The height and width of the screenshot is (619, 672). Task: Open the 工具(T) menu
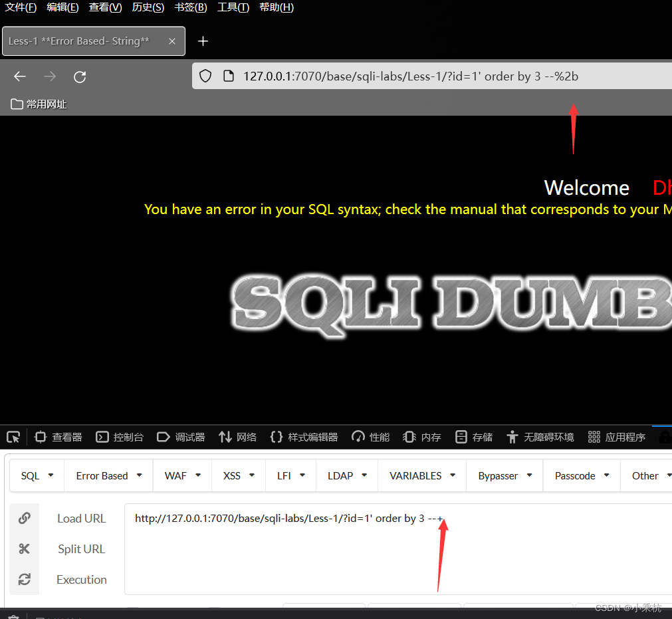(233, 7)
